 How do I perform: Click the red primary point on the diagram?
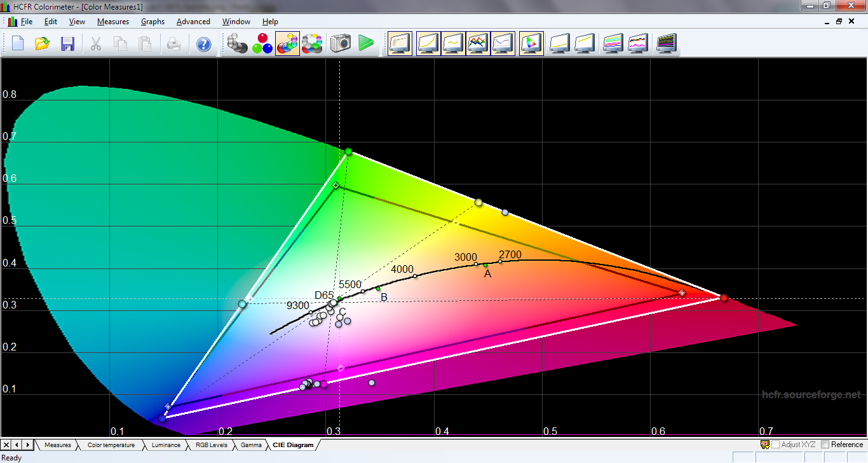coord(723,298)
